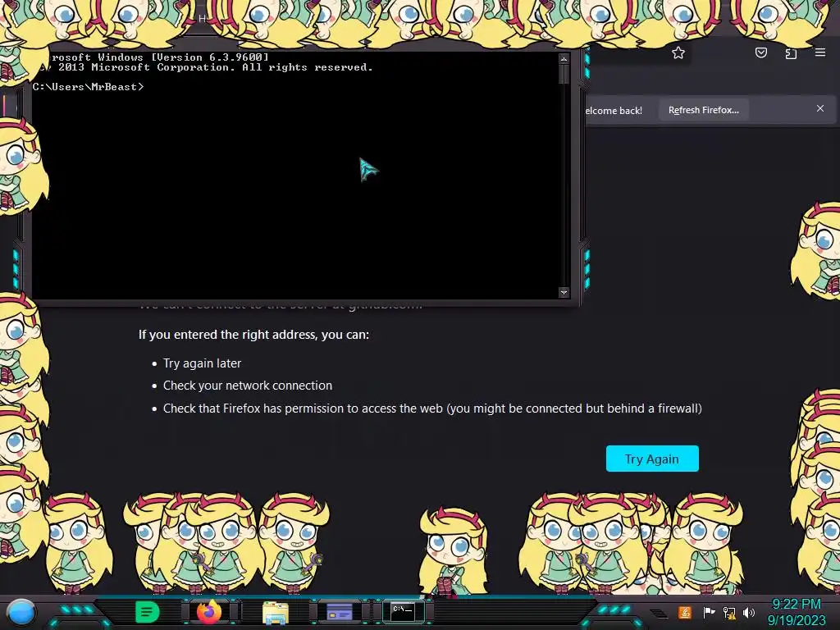Click the 'If you entered the right address' text
The height and width of the screenshot is (630, 840).
pyautogui.click(x=254, y=335)
